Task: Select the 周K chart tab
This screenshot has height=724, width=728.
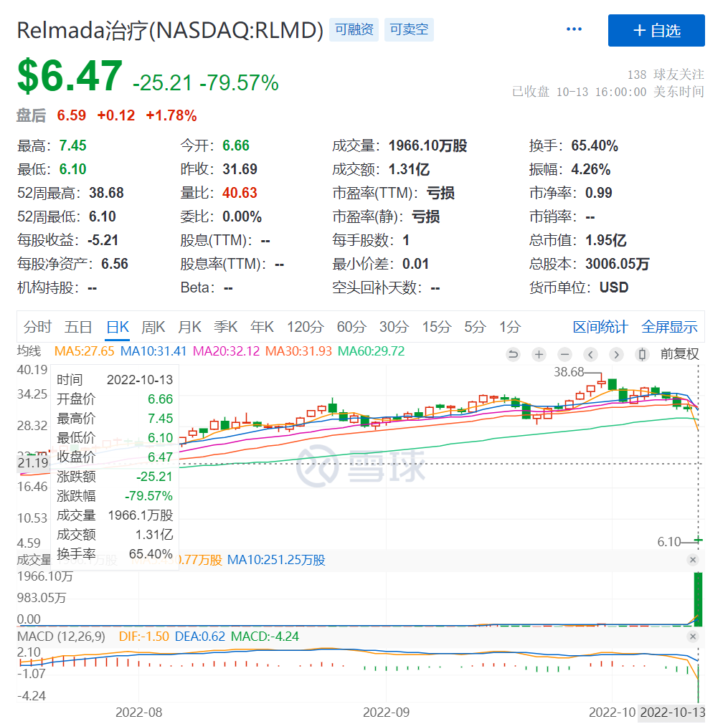Action: click(153, 327)
